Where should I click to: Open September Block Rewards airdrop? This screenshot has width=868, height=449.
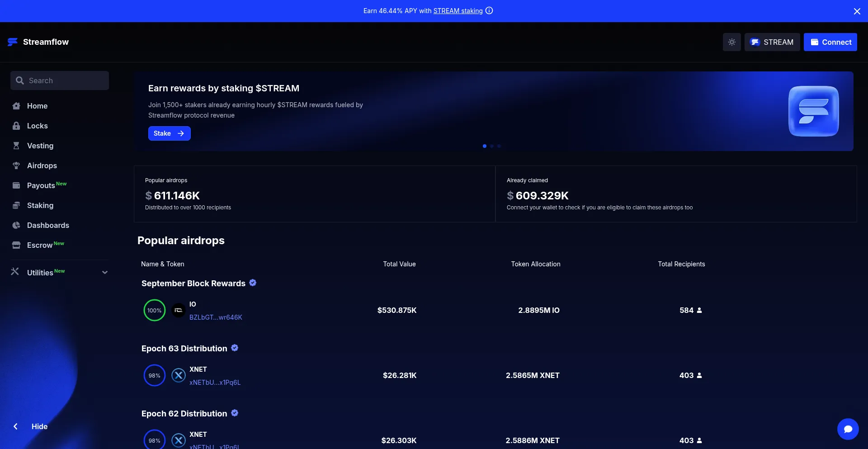pyautogui.click(x=193, y=284)
